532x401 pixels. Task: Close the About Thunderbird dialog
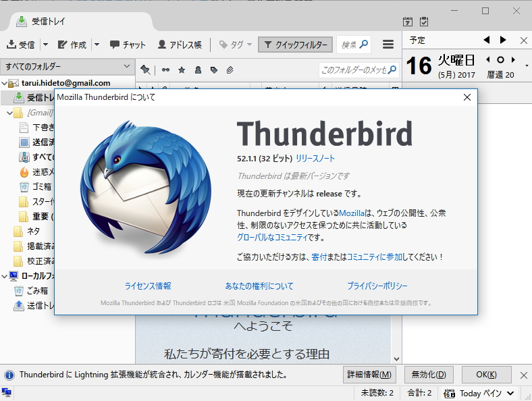(467, 97)
